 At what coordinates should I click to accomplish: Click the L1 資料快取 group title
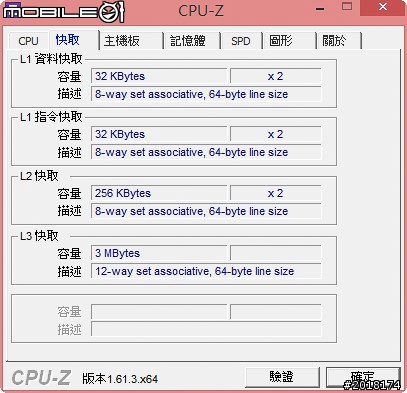pyautogui.click(x=51, y=59)
